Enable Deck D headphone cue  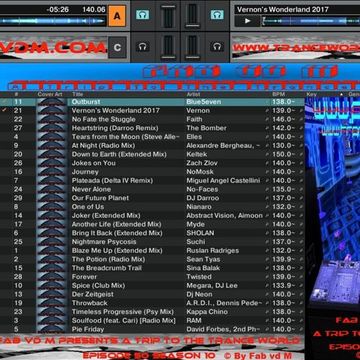[x=217, y=46]
